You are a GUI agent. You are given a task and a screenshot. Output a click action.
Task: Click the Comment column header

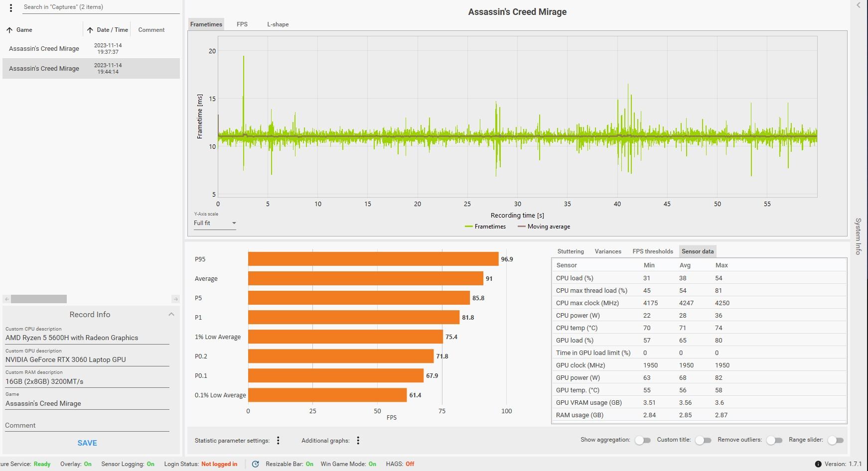coord(151,30)
